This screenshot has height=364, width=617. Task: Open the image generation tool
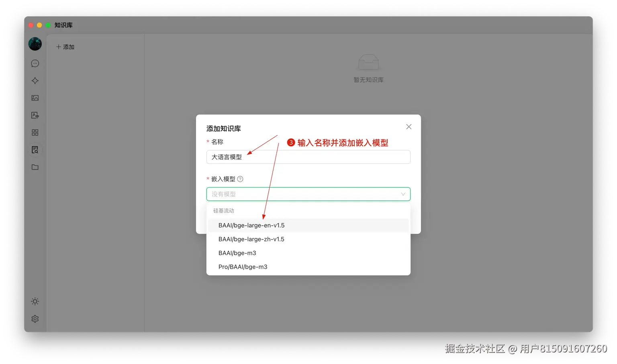(x=35, y=98)
